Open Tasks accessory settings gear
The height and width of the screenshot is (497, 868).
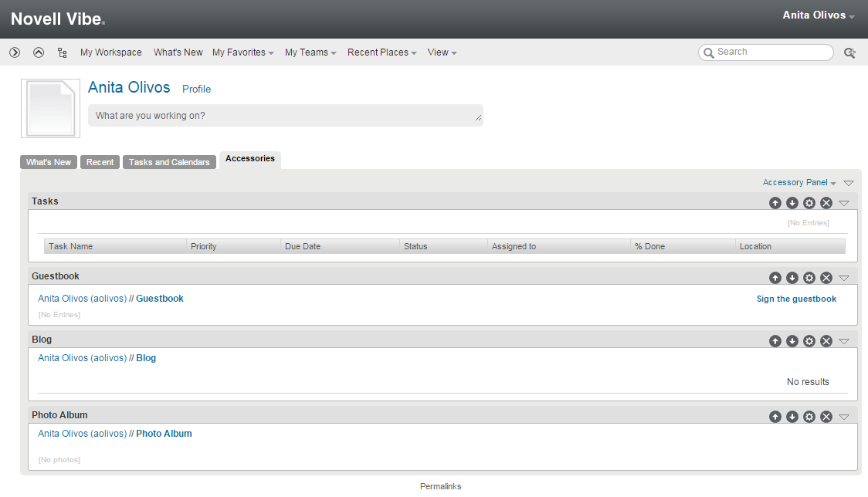pos(809,203)
